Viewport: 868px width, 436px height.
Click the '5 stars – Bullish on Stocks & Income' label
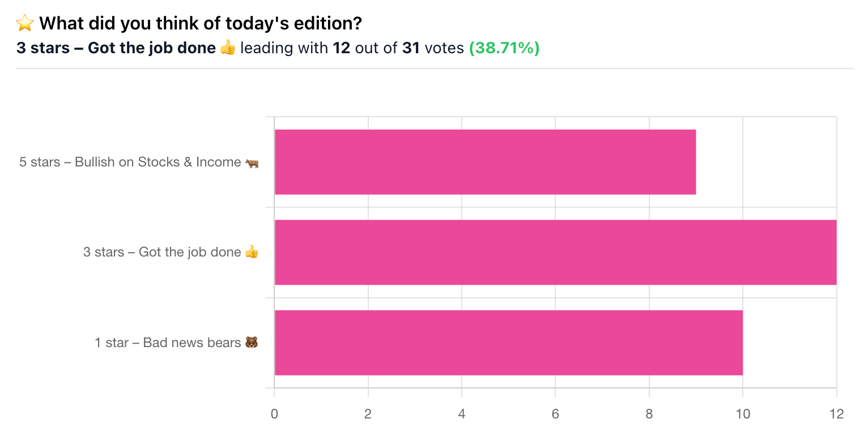coord(130,163)
